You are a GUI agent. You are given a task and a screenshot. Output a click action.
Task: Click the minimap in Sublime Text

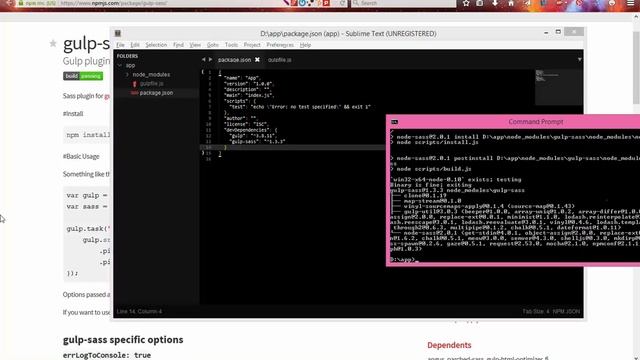559,87
